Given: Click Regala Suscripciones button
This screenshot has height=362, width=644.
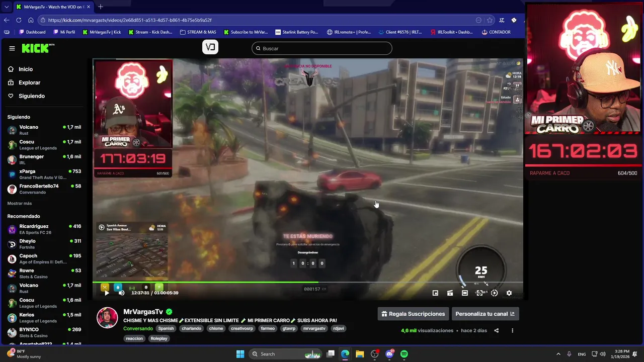Looking at the screenshot, I should click(x=413, y=314).
